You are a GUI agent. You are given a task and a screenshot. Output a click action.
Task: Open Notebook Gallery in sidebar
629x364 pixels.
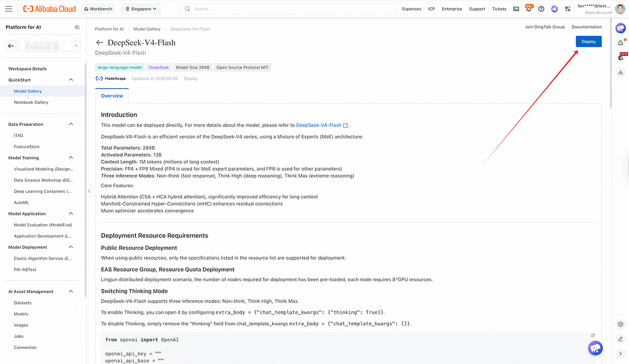tap(31, 103)
